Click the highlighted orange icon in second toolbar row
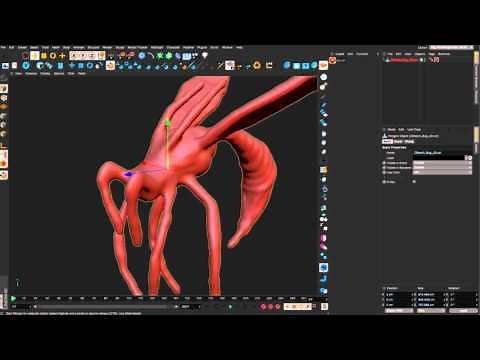Image resolution: width=480 pixels, height=360 pixels. coord(110,65)
